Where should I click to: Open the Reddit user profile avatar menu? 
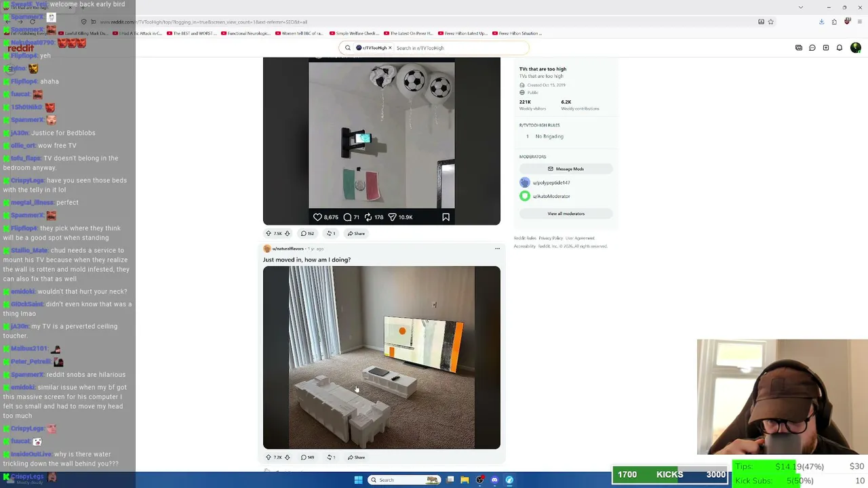pyautogui.click(x=856, y=48)
